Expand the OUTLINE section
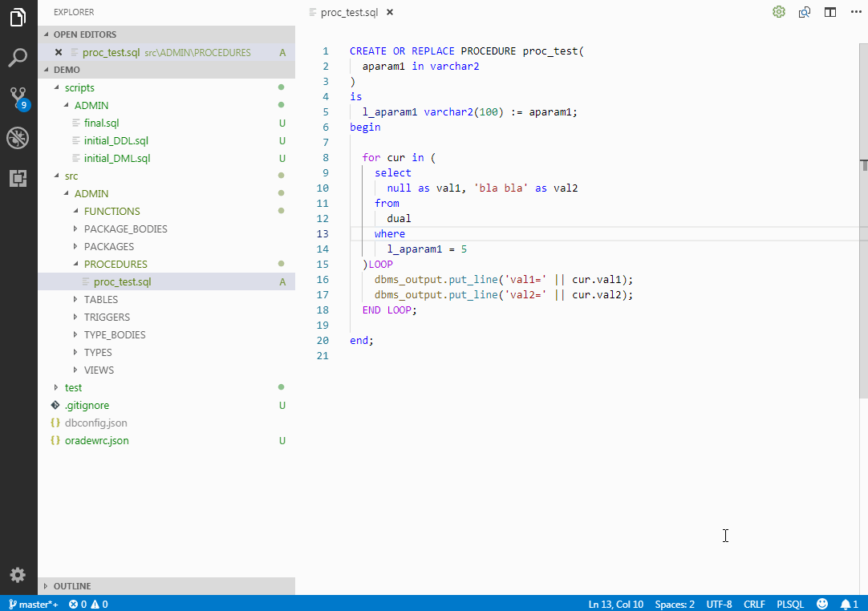868x611 pixels. (166, 586)
